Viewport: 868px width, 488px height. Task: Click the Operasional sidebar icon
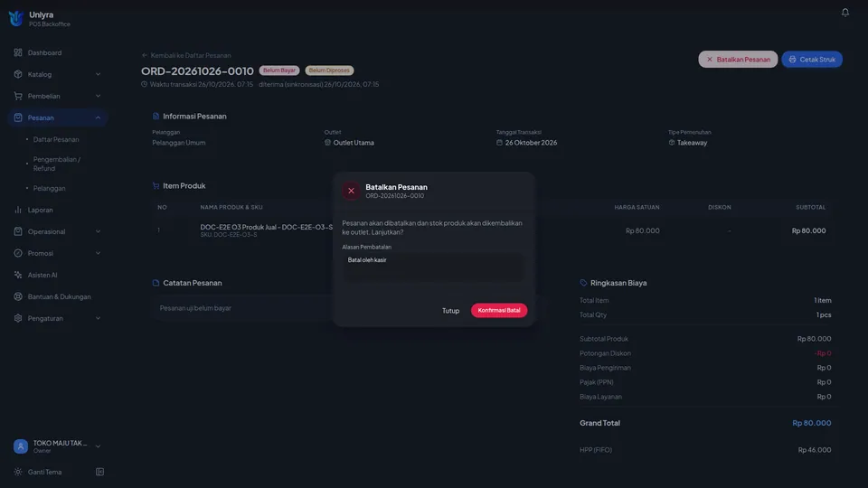pyautogui.click(x=18, y=231)
